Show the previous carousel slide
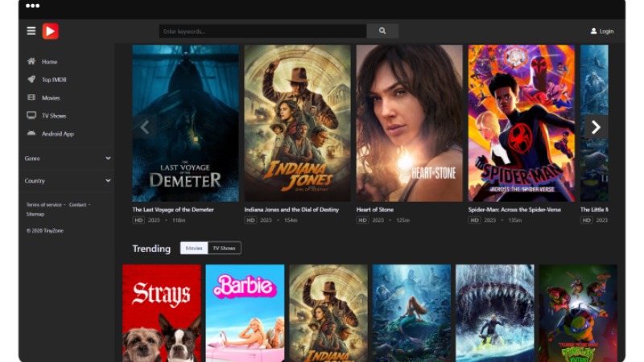 [145, 127]
